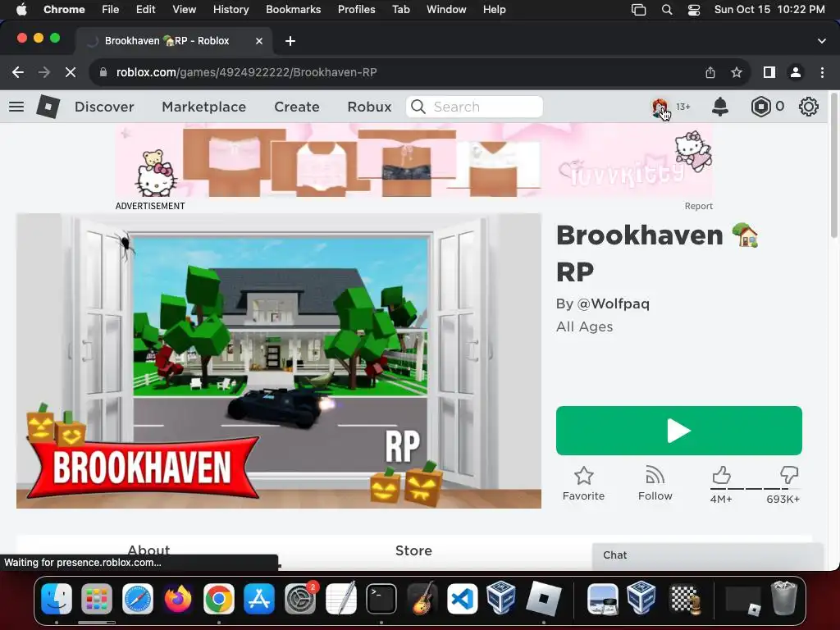The width and height of the screenshot is (840, 630).
Task: Open the Roblox hamburger navigation menu
Action: tap(16, 107)
